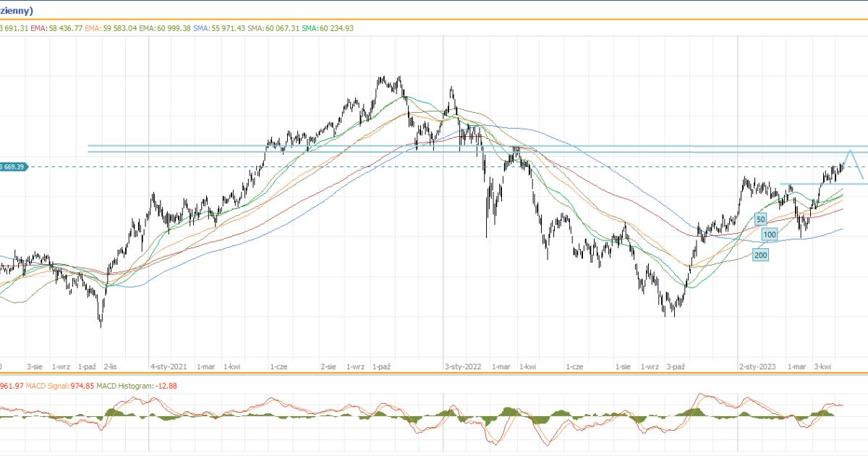Click the current price tag on left axis

coord(13,167)
